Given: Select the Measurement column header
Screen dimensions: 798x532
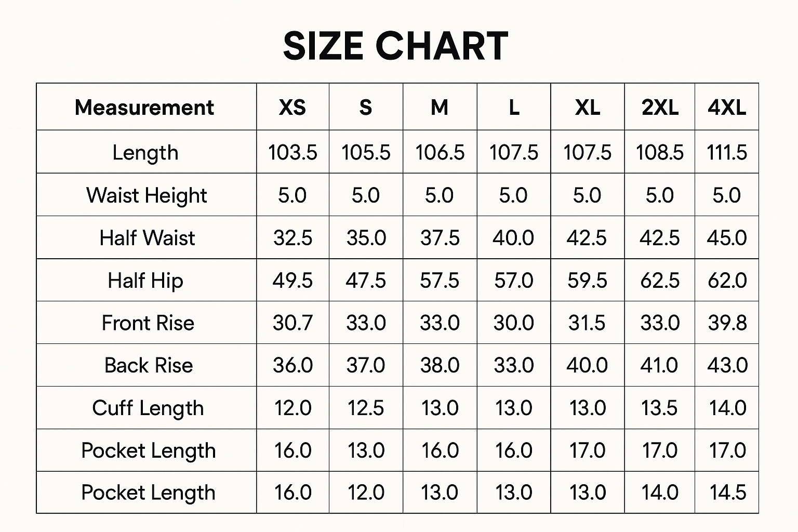Looking at the screenshot, I should coord(144,108).
